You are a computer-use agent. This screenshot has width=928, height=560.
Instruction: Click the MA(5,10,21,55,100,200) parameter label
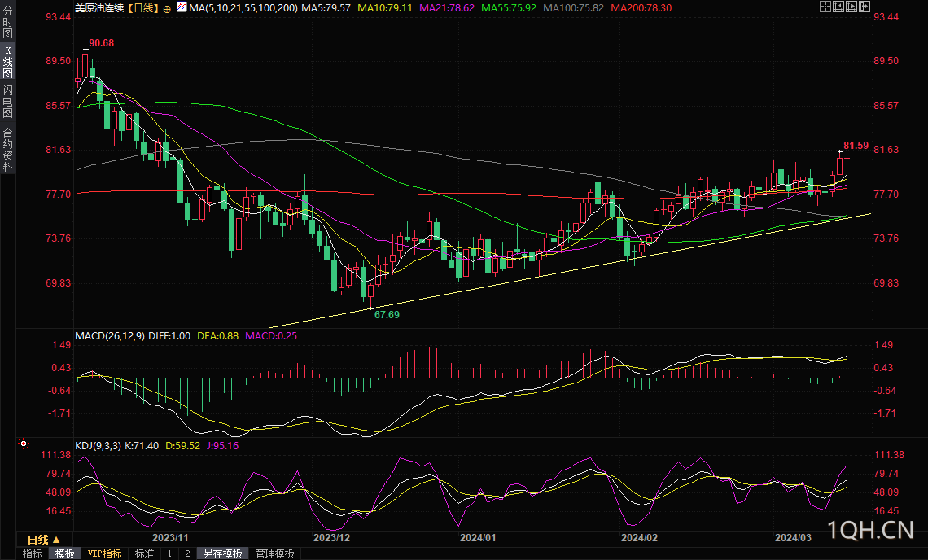point(243,7)
